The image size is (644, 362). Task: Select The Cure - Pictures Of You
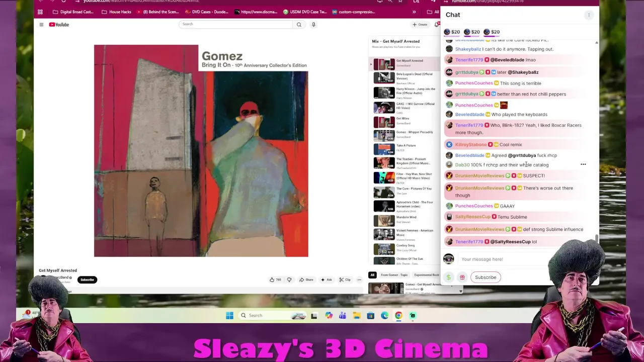click(405, 192)
